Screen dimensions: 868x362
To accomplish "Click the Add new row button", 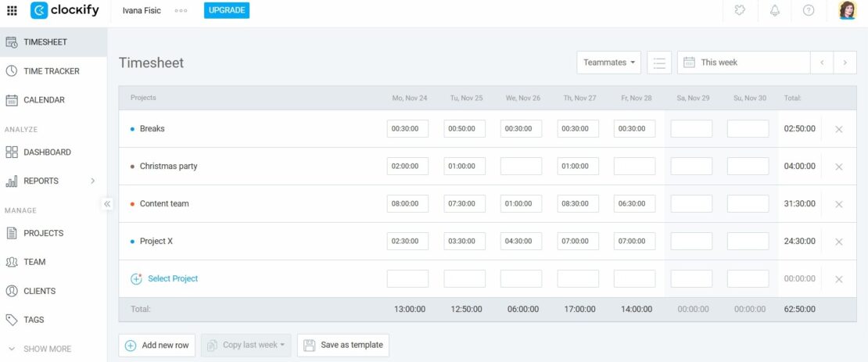I will point(156,345).
